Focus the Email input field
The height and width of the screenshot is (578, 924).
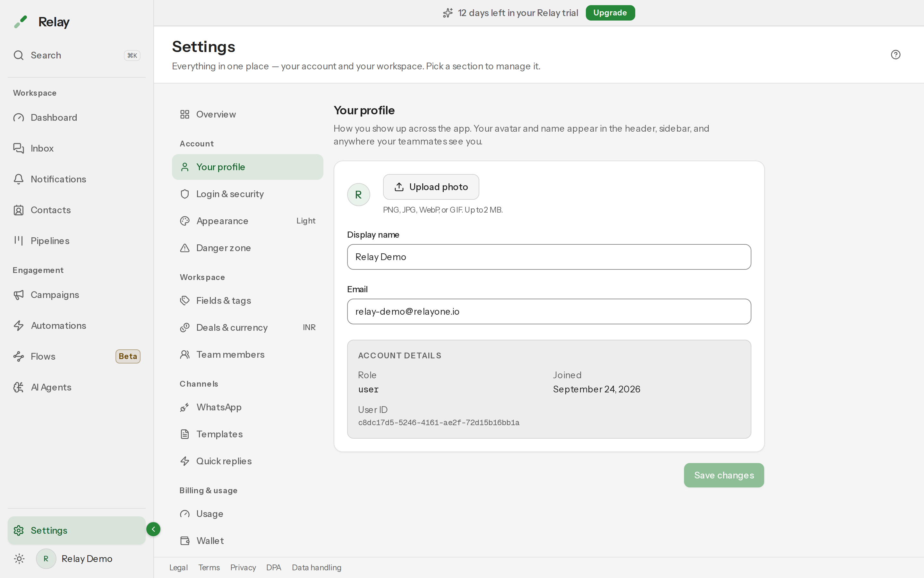point(549,311)
